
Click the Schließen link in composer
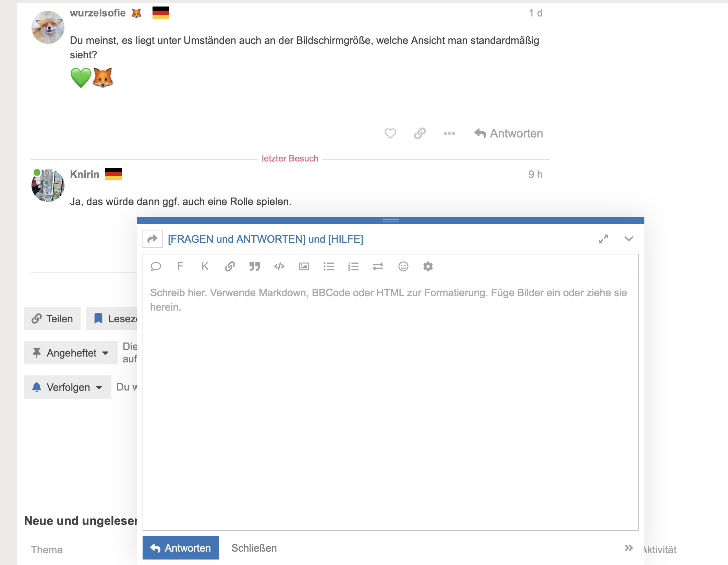(x=254, y=548)
